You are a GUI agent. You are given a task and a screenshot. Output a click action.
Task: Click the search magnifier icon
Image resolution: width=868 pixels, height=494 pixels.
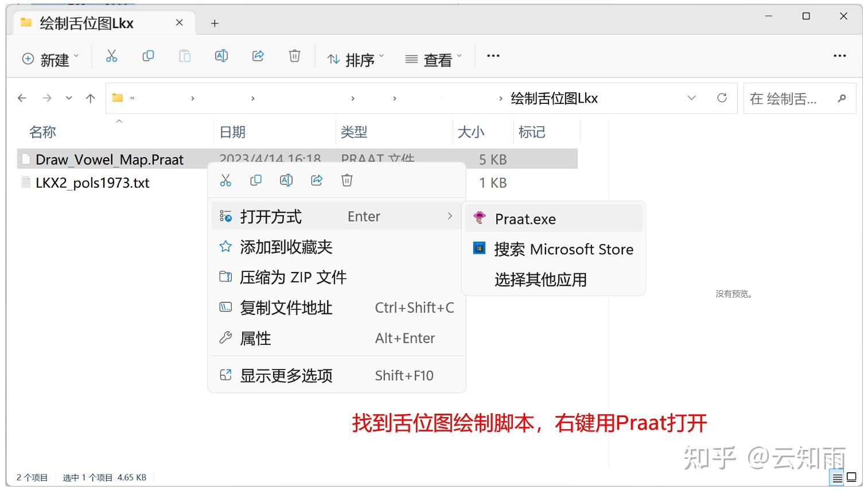coord(842,99)
